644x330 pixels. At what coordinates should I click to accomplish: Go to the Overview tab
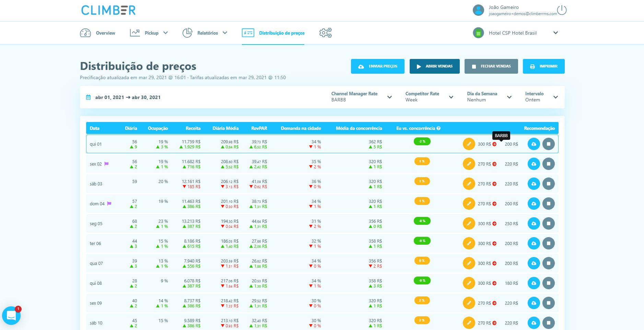(x=97, y=33)
